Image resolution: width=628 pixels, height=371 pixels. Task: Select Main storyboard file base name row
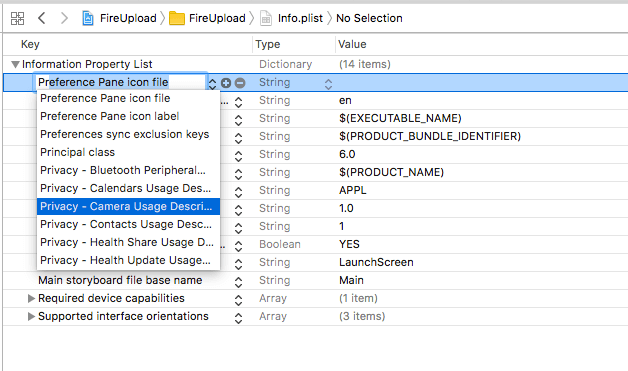point(120,280)
